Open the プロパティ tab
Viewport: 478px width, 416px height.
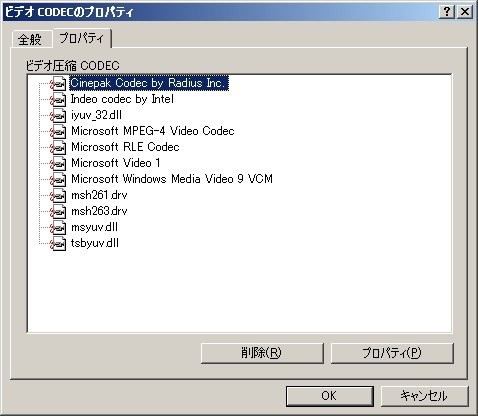coord(82,38)
